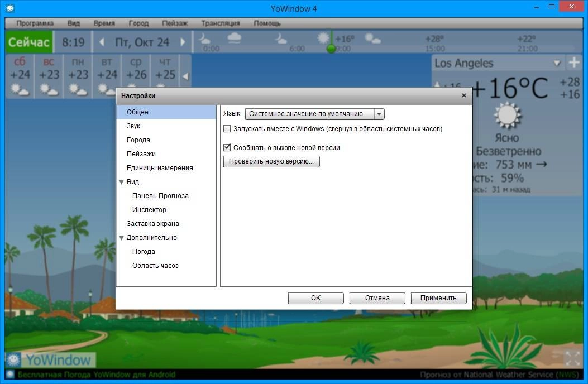Collapse the Вид tree section

(x=121, y=183)
